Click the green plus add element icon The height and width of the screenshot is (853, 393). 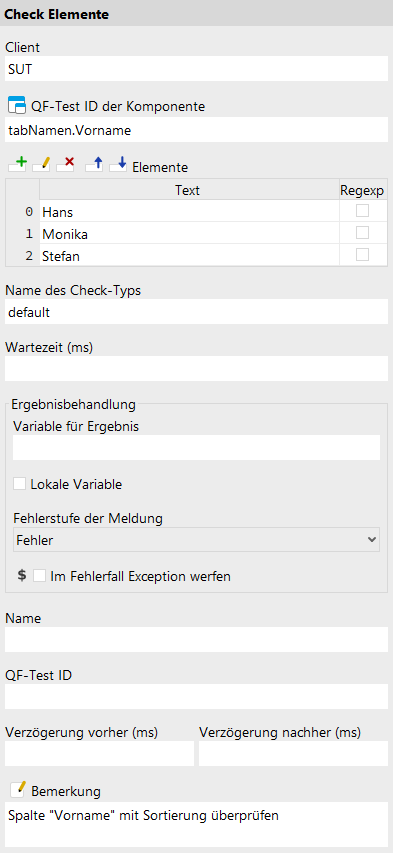(17, 165)
